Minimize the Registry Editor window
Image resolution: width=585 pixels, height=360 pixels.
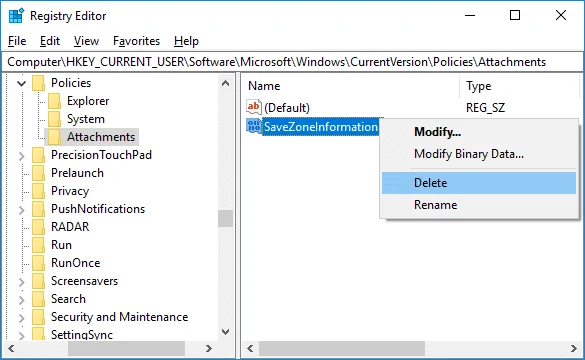pos(470,15)
